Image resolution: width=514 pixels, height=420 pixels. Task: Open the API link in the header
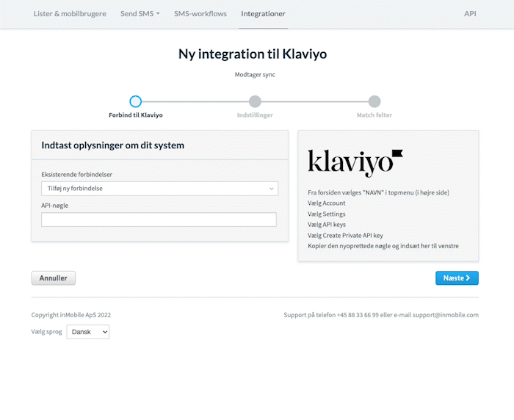coord(470,14)
